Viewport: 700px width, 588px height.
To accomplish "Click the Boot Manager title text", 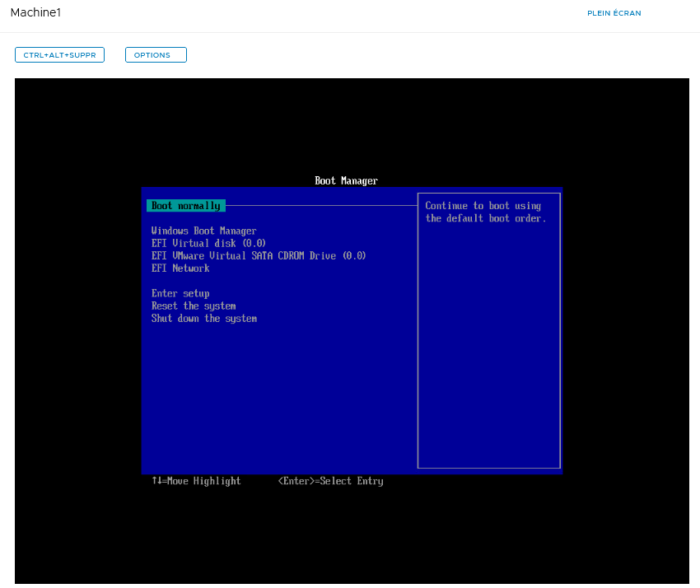I will tap(346, 181).
